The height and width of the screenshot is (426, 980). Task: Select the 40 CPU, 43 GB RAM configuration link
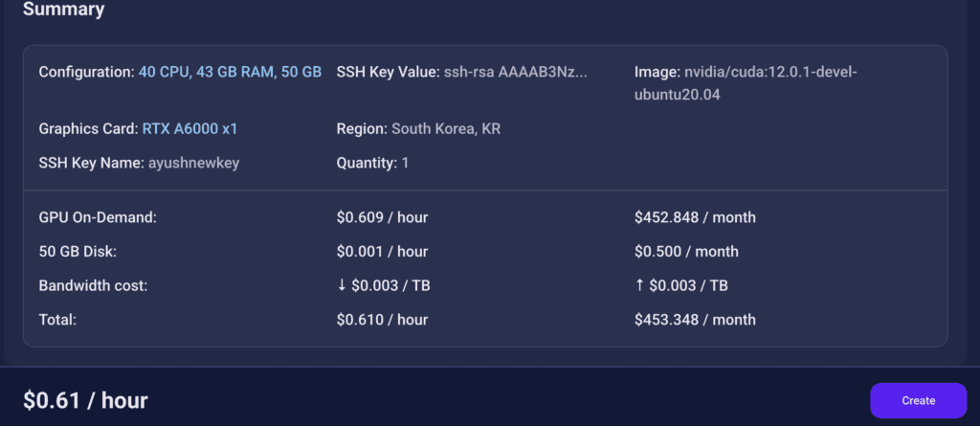[x=230, y=73]
